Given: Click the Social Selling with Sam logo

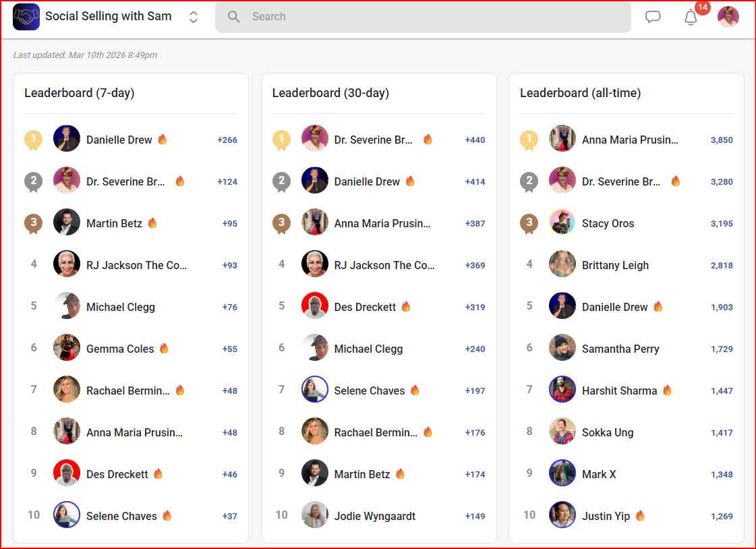Looking at the screenshot, I should click(x=26, y=17).
